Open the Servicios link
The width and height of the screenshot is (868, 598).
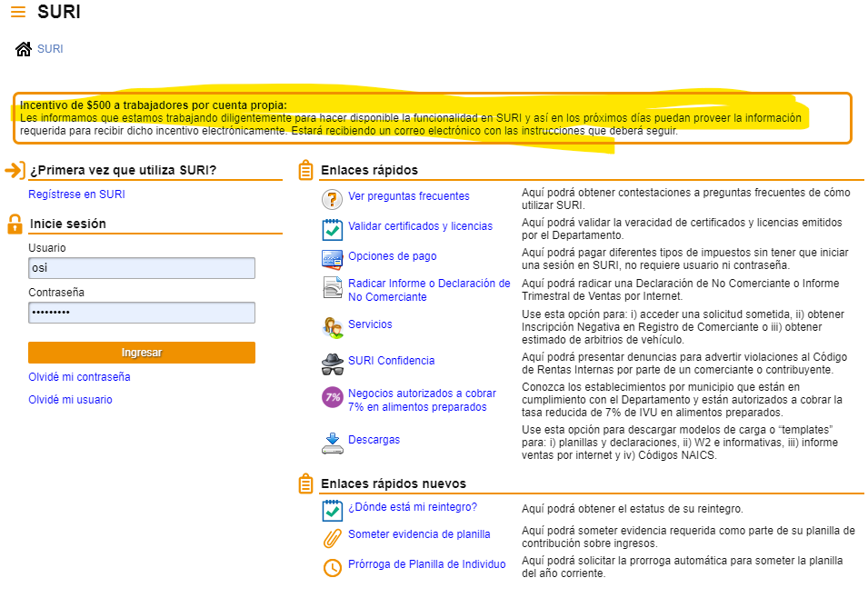pyautogui.click(x=370, y=324)
